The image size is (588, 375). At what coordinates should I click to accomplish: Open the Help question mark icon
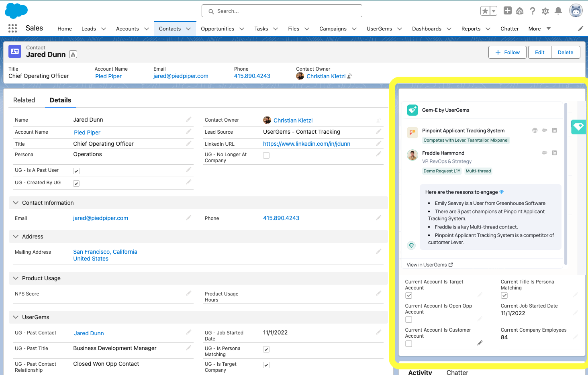533,11
